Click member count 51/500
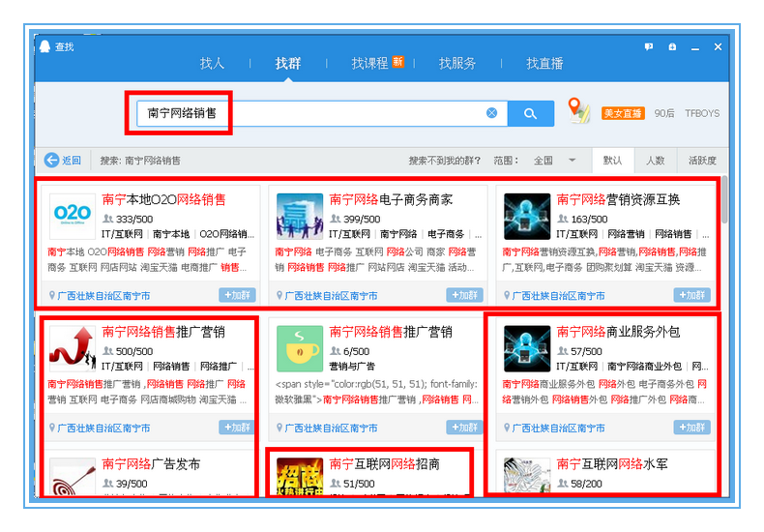Image resolution: width=764 pixels, height=532 pixels. pos(359,484)
